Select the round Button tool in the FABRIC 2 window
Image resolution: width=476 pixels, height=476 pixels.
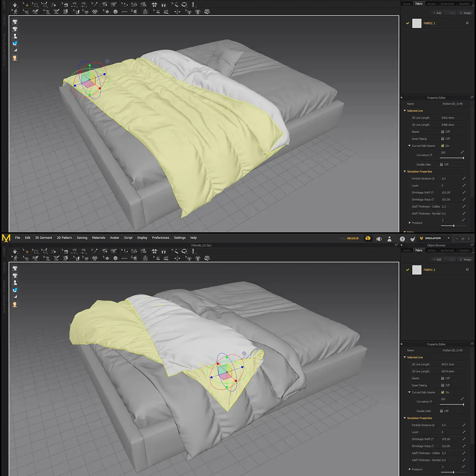point(115,258)
